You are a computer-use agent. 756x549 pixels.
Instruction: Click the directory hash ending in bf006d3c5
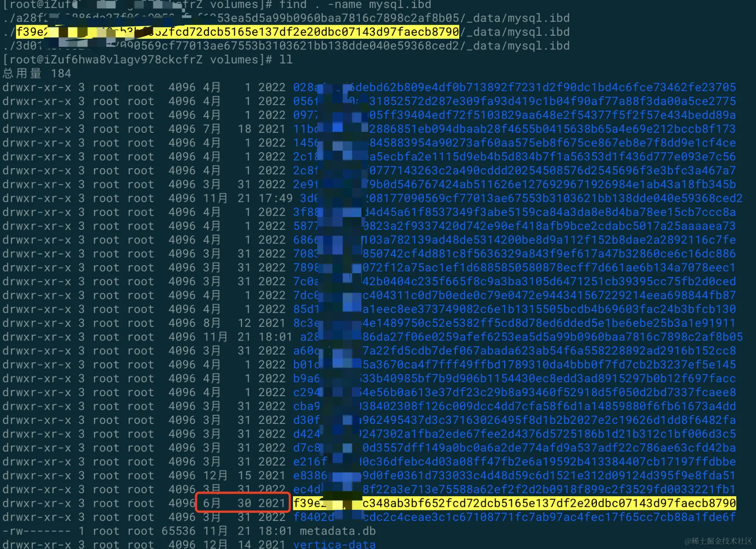(x=514, y=434)
